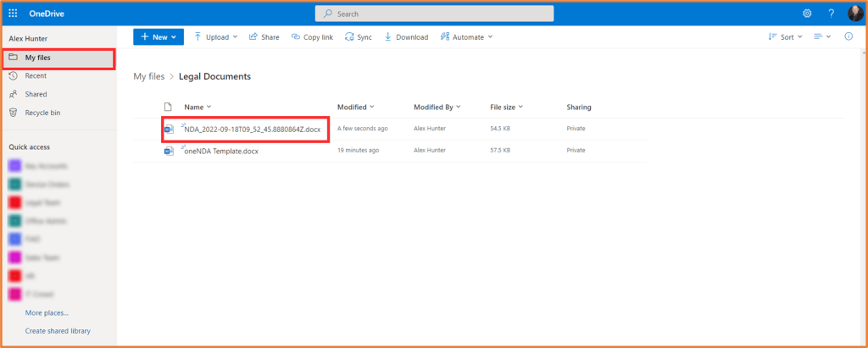Open the user profile avatar

coord(854,14)
